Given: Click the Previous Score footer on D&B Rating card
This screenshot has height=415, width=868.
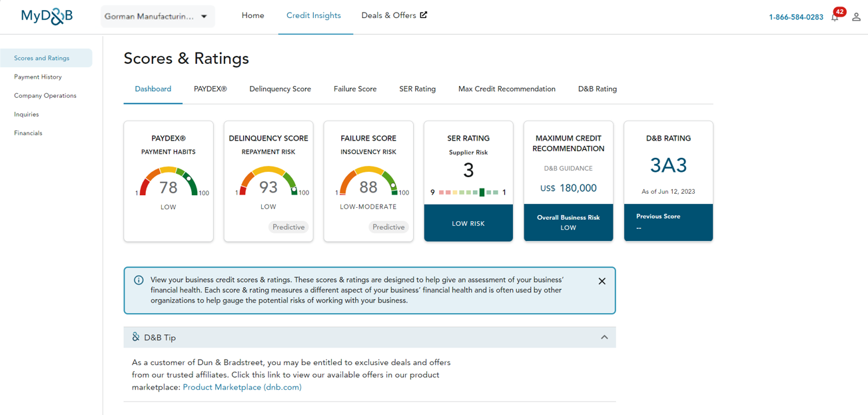Looking at the screenshot, I should click(x=668, y=222).
